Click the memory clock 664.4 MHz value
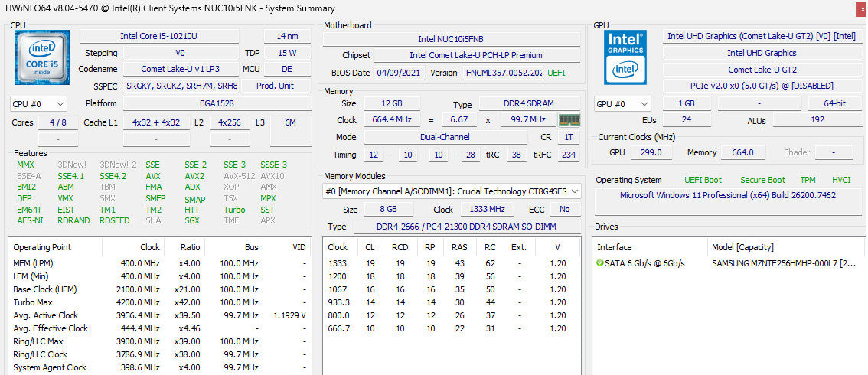Image resolution: width=868 pixels, height=375 pixels. pyautogui.click(x=392, y=120)
